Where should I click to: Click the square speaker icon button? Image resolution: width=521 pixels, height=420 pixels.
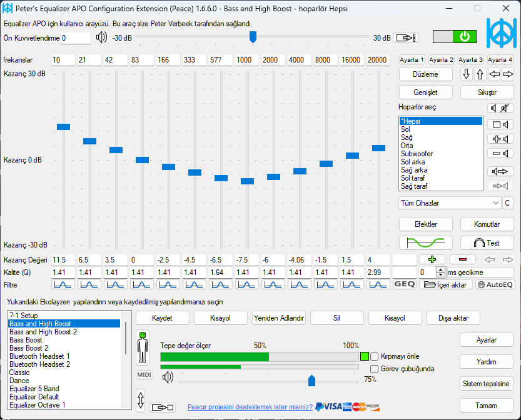[500, 124]
